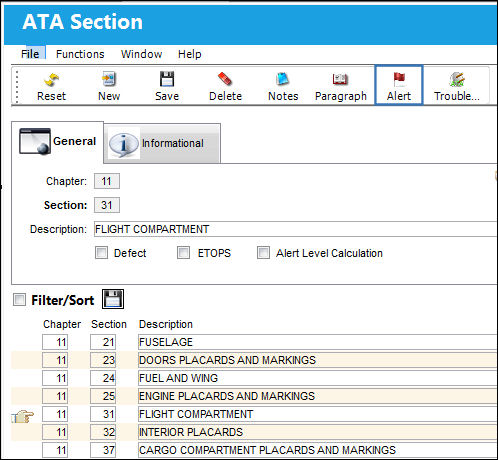Select the FUEL AND WING row
Screen dimensions: 498x460
(318, 378)
